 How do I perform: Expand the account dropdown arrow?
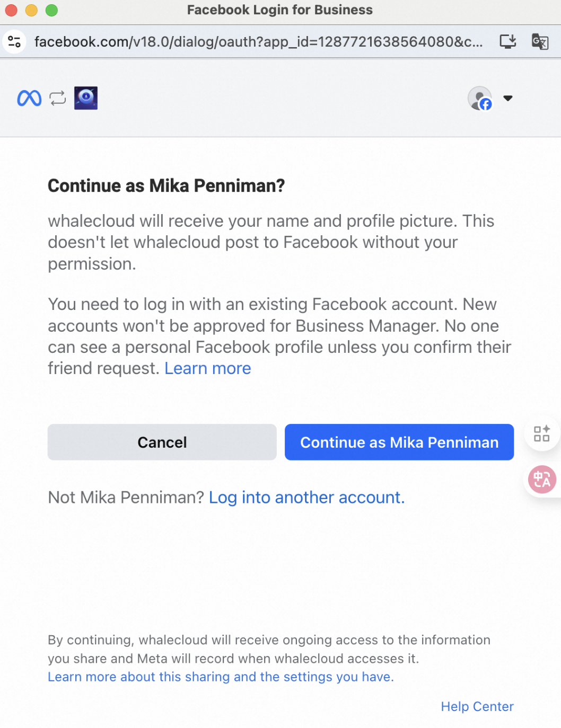[x=508, y=98]
